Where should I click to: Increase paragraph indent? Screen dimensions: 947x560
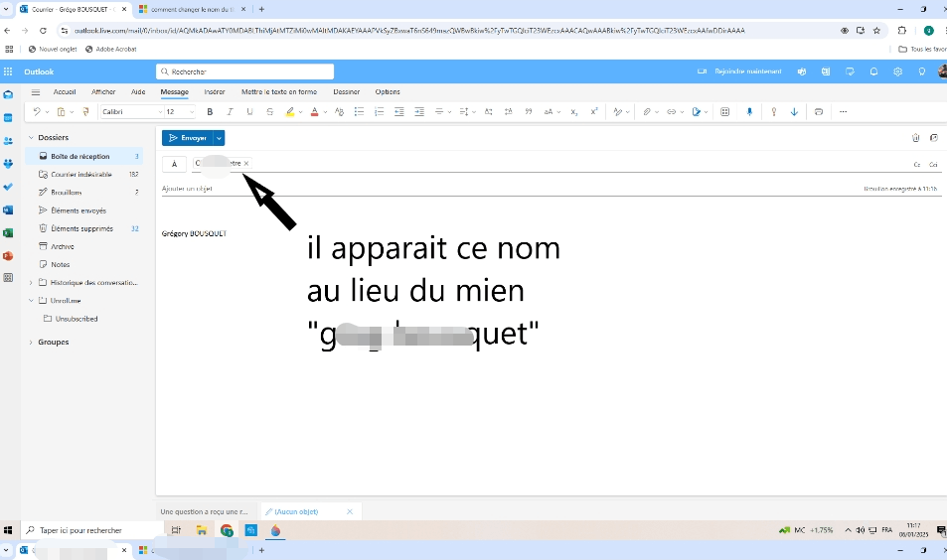(x=419, y=111)
